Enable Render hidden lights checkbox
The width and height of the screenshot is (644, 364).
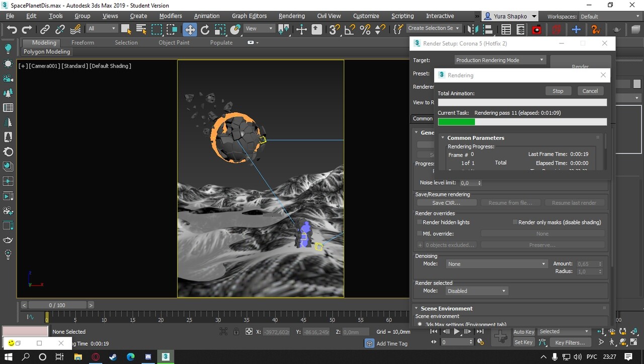[x=419, y=222]
